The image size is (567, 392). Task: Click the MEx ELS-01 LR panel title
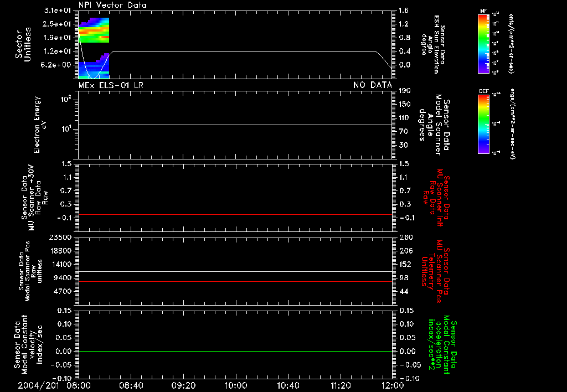(x=111, y=85)
